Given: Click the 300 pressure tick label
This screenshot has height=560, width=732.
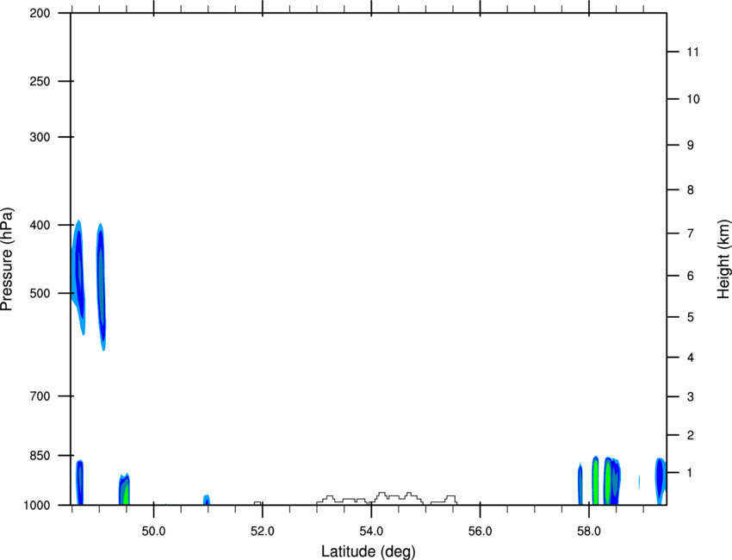Looking at the screenshot, I should click(40, 137).
